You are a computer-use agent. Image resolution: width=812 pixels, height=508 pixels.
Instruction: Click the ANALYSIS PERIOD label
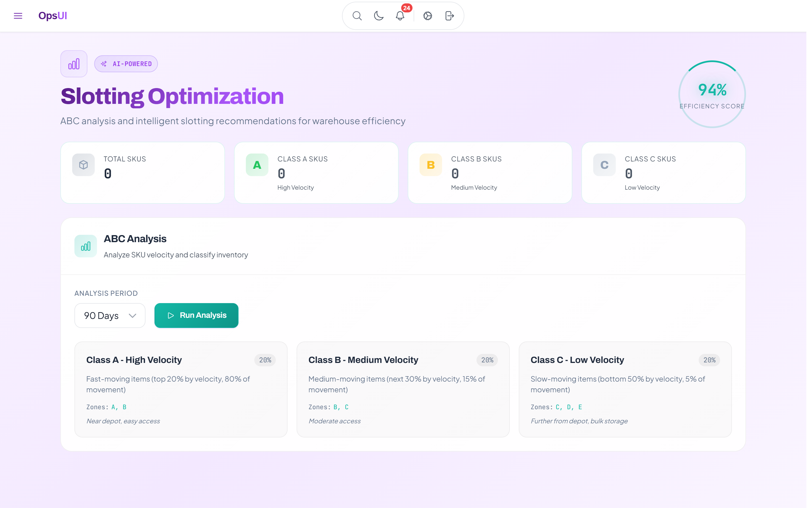(106, 293)
